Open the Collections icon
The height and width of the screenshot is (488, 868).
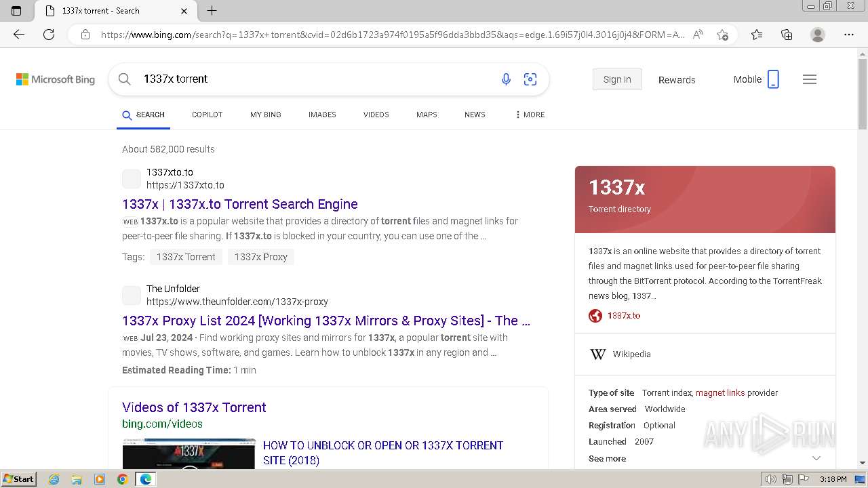[x=787, y=35]
